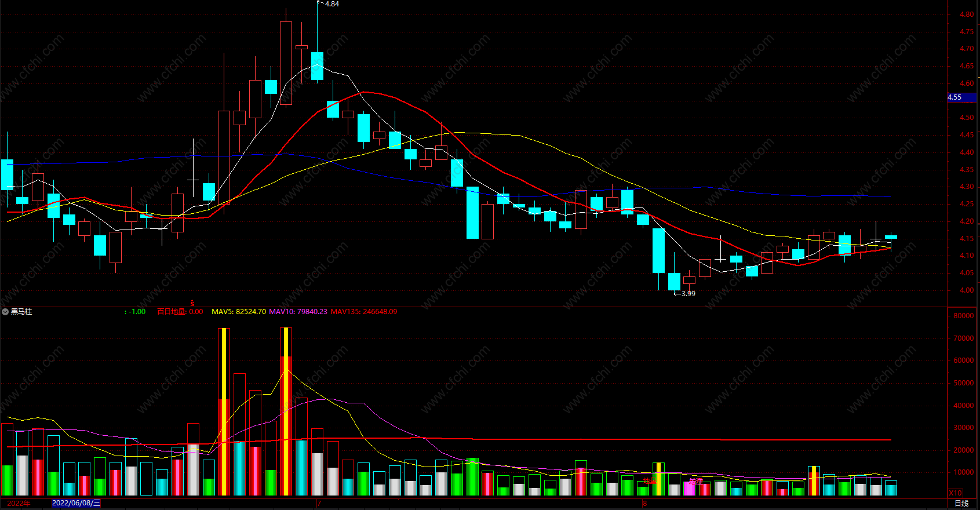This screenshot has height=510, width=980.
Task: Click the 4.55 current price marker
Action: coord(962,97)
